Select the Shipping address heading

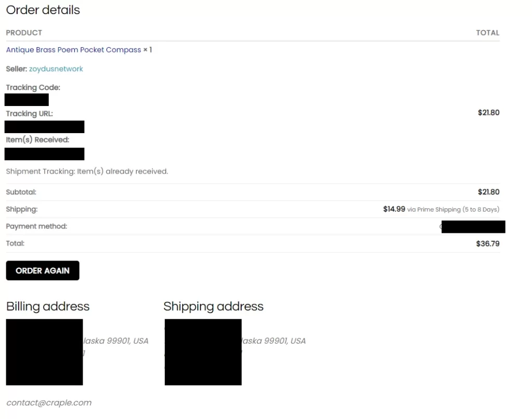pyautogui.click(x=214, y=306)
